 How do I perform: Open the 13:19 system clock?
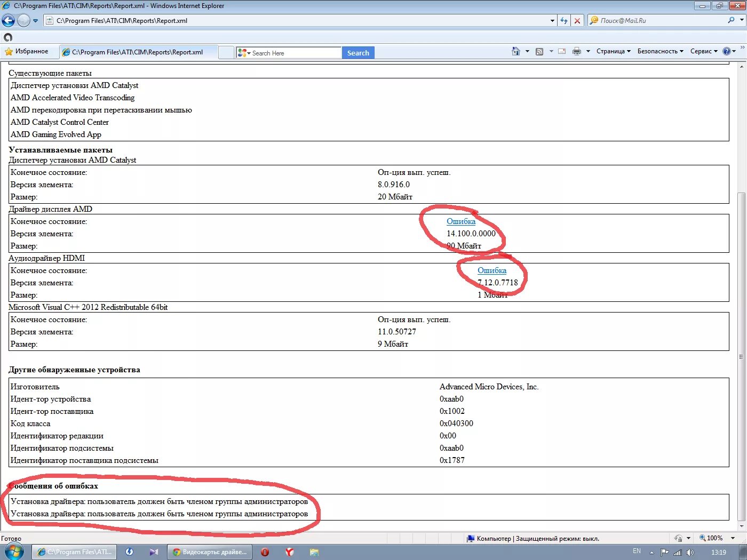pos(718,552)
